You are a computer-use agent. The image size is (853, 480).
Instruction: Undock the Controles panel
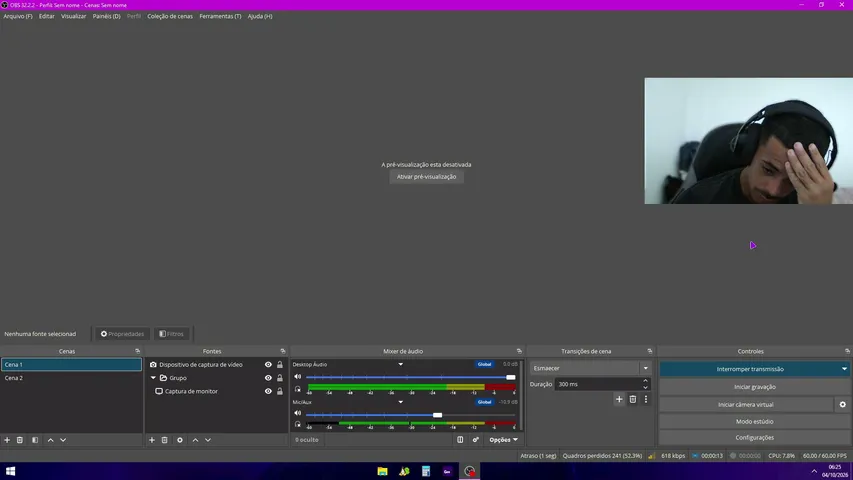pyautogui.click(x=847, y=351)
